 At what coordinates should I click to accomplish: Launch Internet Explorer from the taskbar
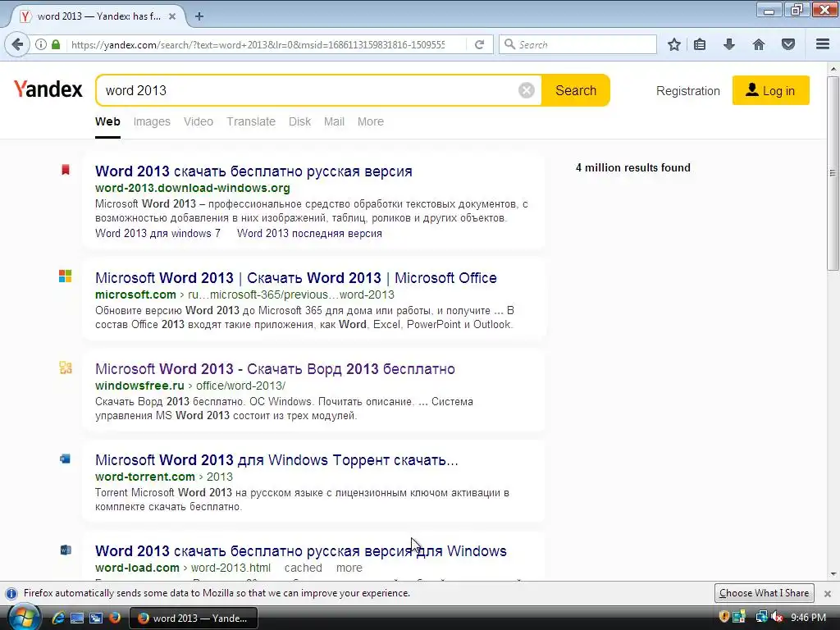tap(58, 618)
